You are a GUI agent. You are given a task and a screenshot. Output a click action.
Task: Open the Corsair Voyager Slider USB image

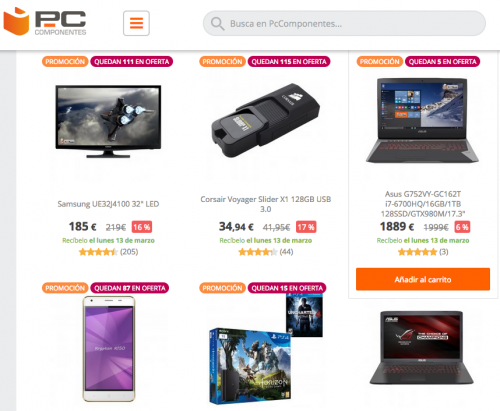[266, 120]
